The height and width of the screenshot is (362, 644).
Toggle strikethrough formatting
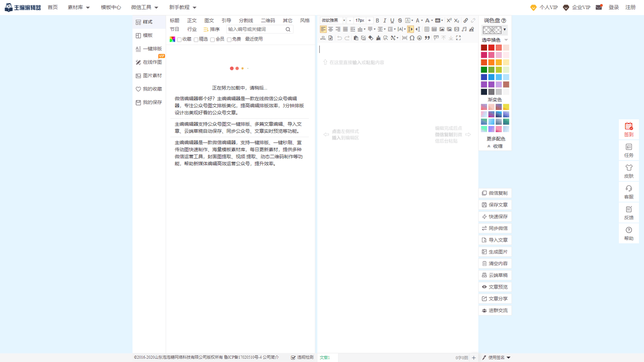tap(400, 21)
